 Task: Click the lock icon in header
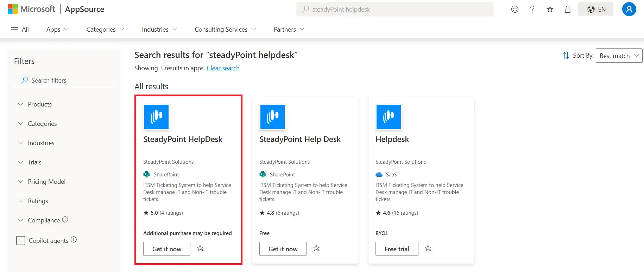point(568,9)
